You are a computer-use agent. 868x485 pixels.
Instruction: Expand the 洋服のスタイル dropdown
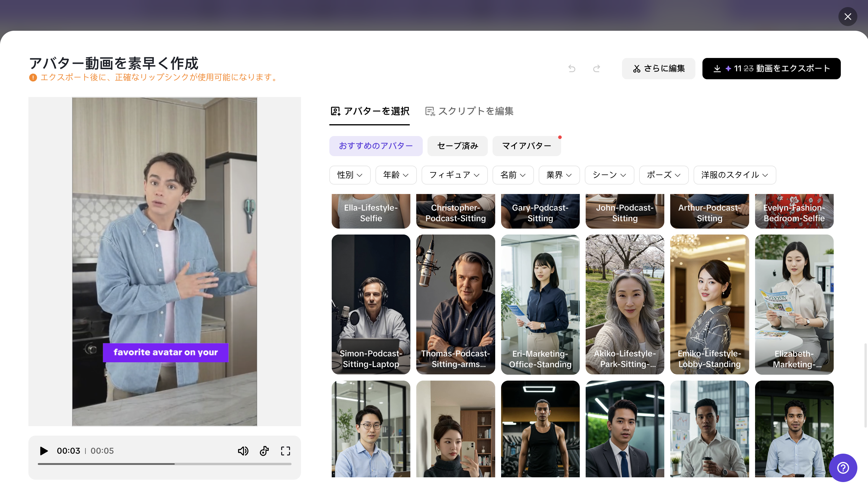click(735, 175)
